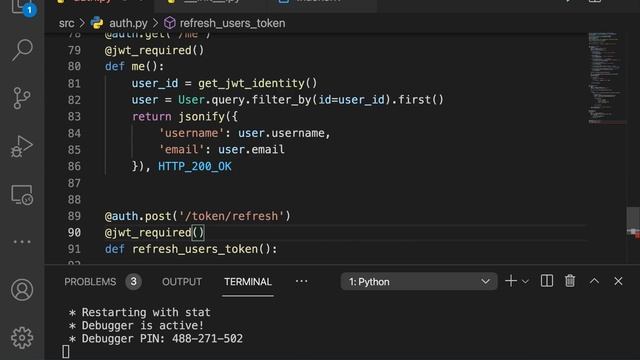
Task: Split the terminal
Action: [x=547, y=281]
